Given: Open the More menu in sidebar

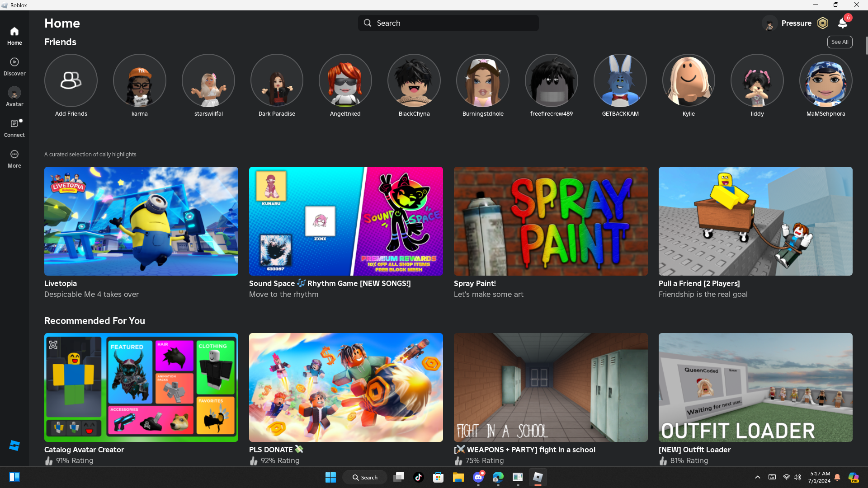Looking at the screenshot, I should [14, 159].
